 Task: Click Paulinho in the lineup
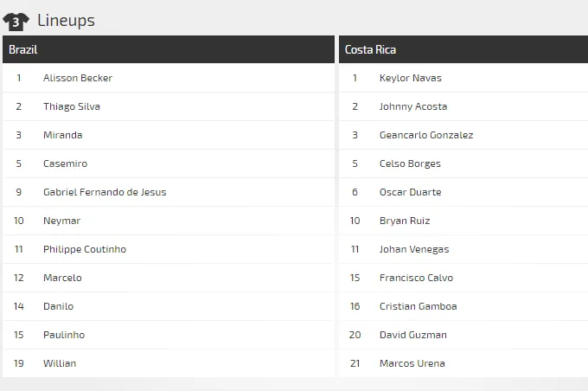[x=64, y=335]
